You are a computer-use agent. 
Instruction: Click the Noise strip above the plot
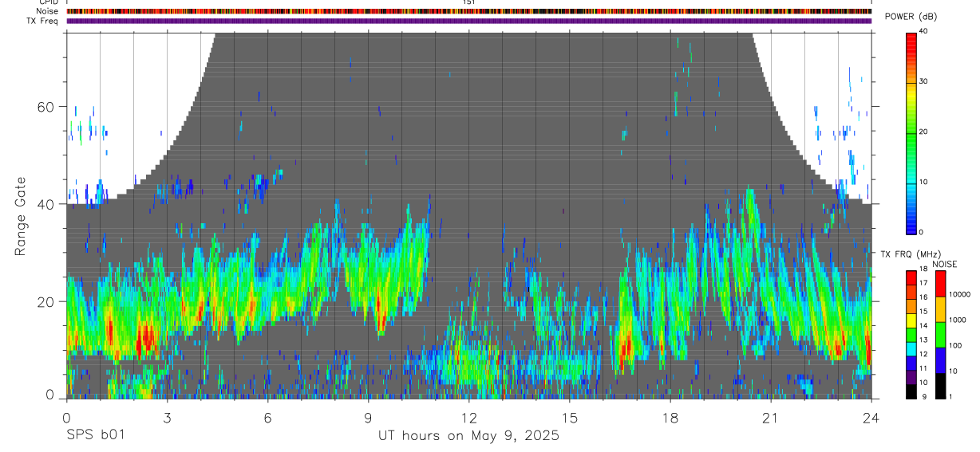pos(468,11)
